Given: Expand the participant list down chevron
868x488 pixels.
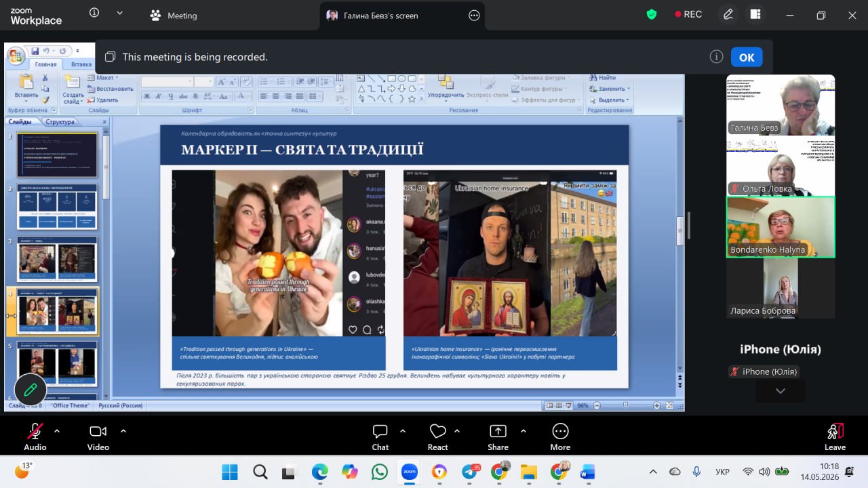Looking at the screenshot, I should coord(780,391).
